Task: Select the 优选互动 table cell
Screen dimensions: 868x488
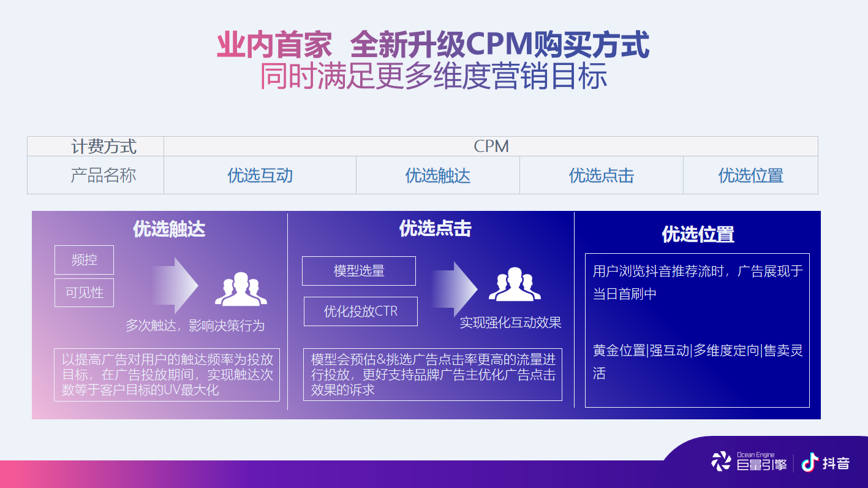Action: (260, 175)
